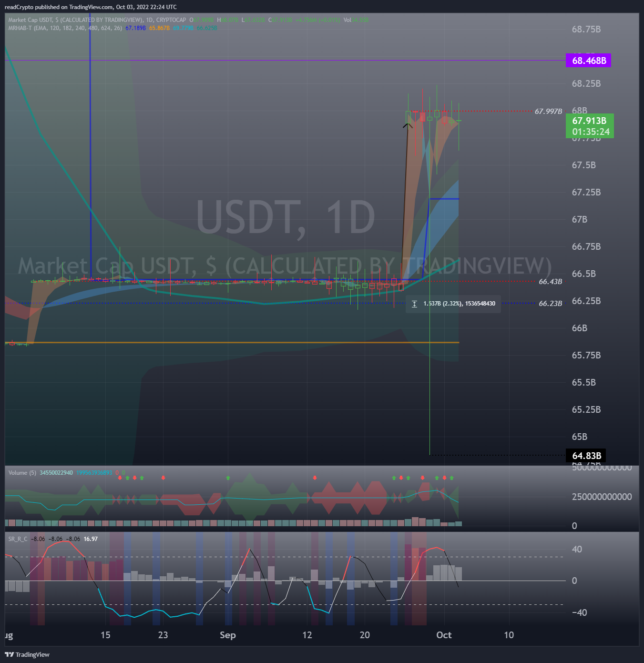Viewport: 644px width, 663px height.
Task: Click the Sep label on the time axis
Action: [228, 635]
